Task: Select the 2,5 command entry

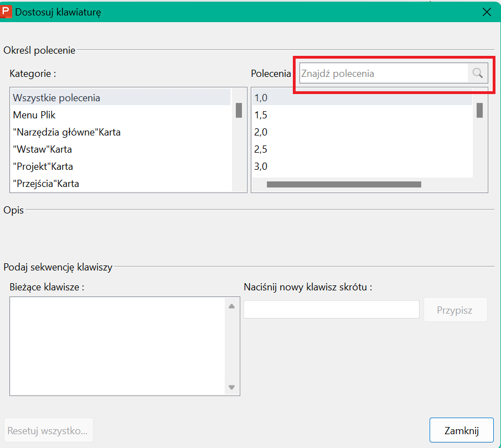Action: point(363,149)
